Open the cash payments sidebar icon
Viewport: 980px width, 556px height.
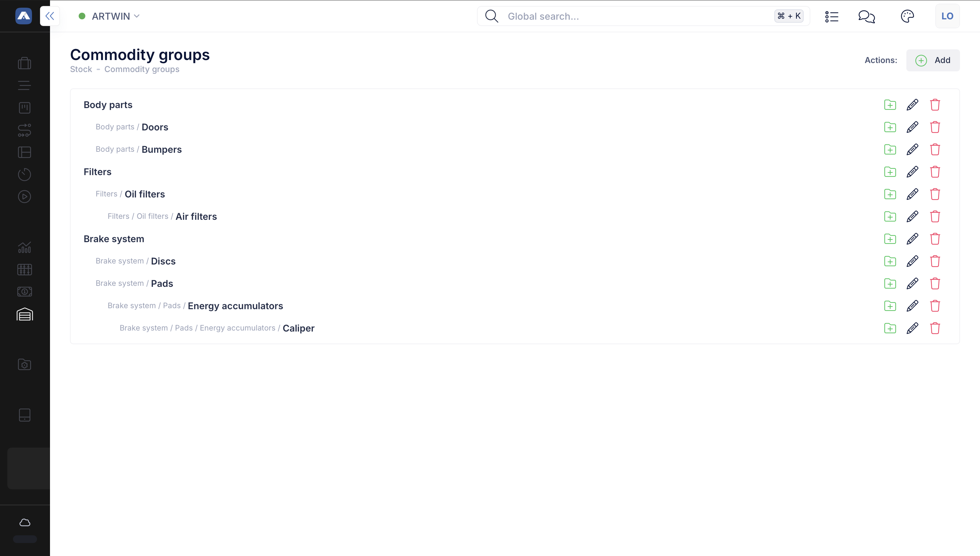coord(25,292)
